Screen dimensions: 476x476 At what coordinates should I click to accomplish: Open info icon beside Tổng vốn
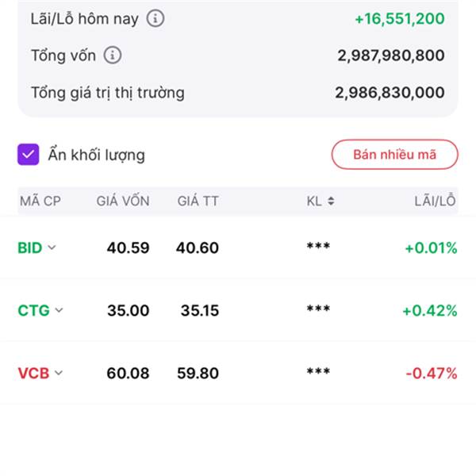(x=113, y=56)
